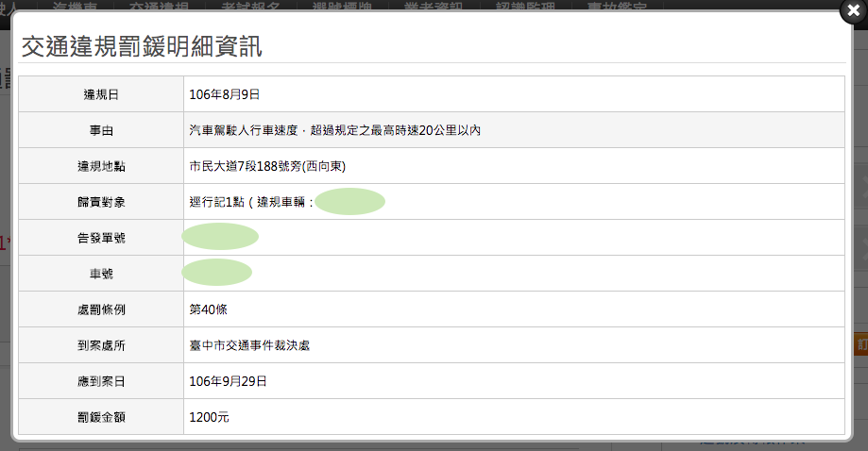Click the 違行記1點 responsibility text
Image resolution: width=868 pixels, height=451 pixels.
click(217, 202)
